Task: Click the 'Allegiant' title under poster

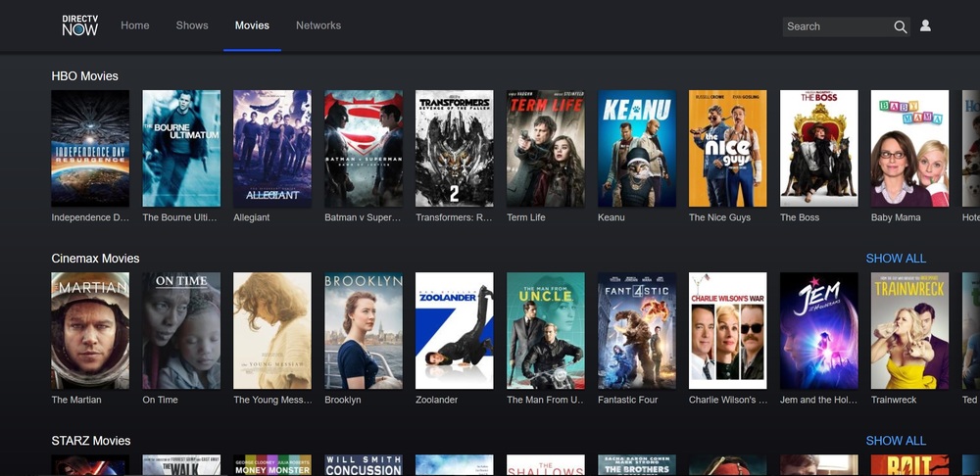Action: pos(252,217)
